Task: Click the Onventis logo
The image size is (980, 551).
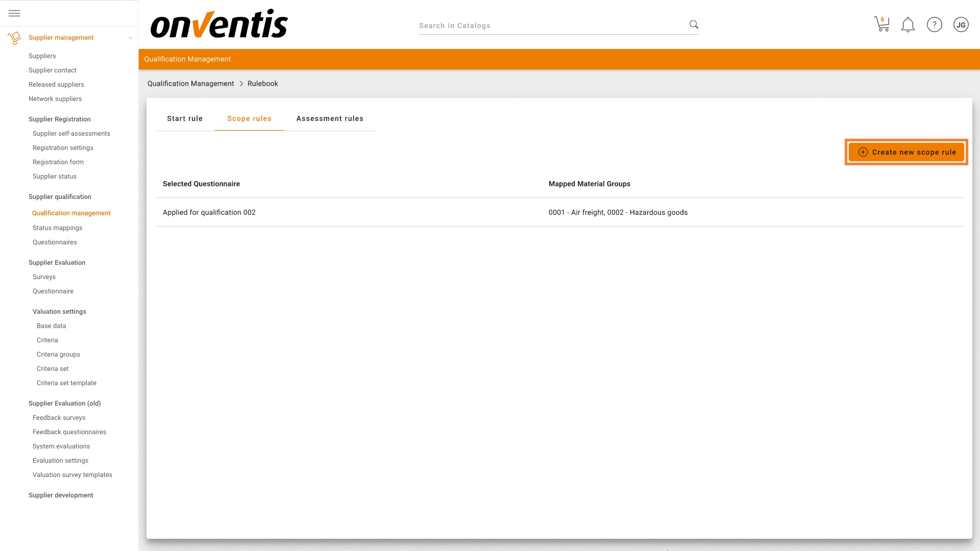Action: [x=219, y=24]
